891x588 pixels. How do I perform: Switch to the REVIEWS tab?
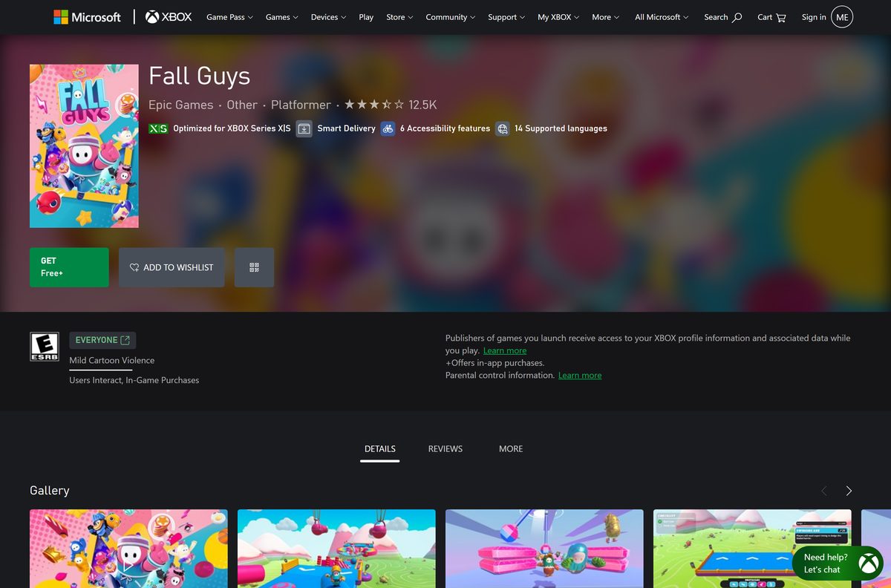[446, 449]
